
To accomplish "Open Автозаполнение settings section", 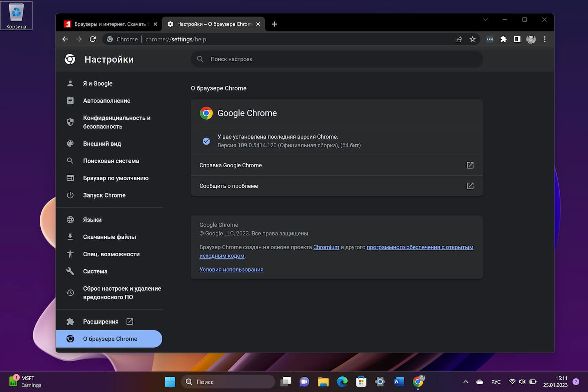I will [x=109, y=101].
